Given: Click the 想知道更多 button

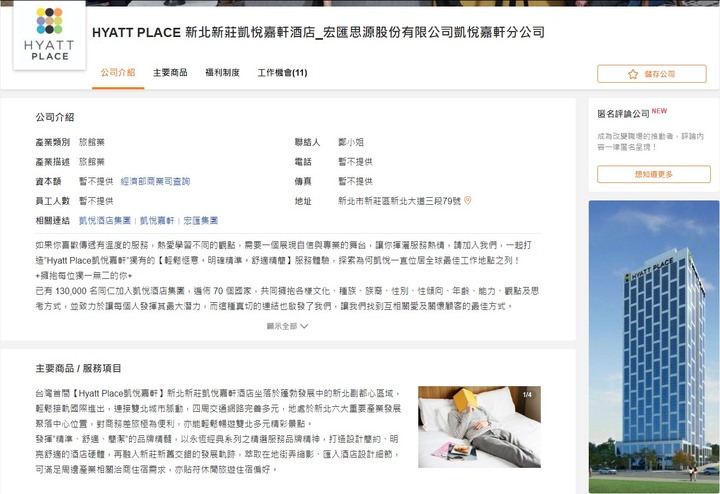Looking at the screenshot, I should [x=653, y=174].
